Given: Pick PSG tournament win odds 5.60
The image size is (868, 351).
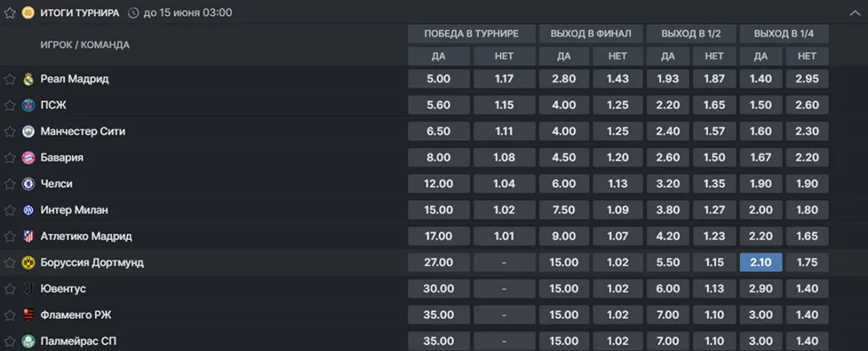Looking at the screenshot, I should (437, 105).
